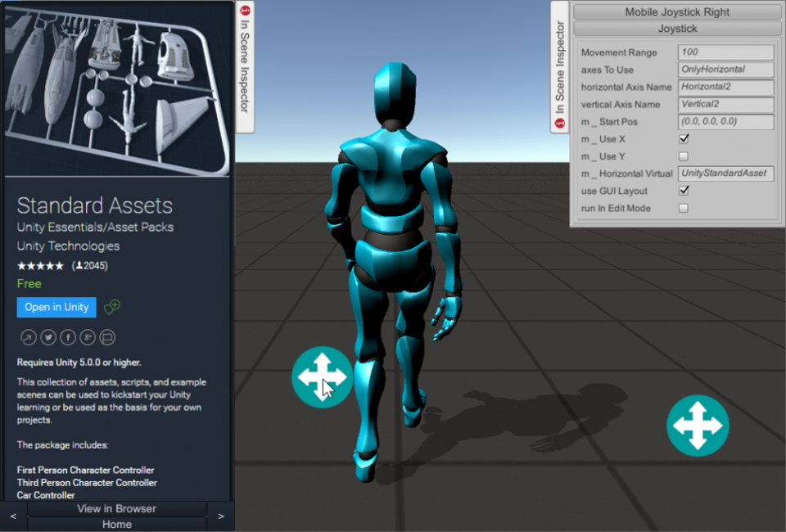Click the Mobile Joystick Right header
This screenshot has width=786, height=532.
pyautogui.click(x=677, y=12)
